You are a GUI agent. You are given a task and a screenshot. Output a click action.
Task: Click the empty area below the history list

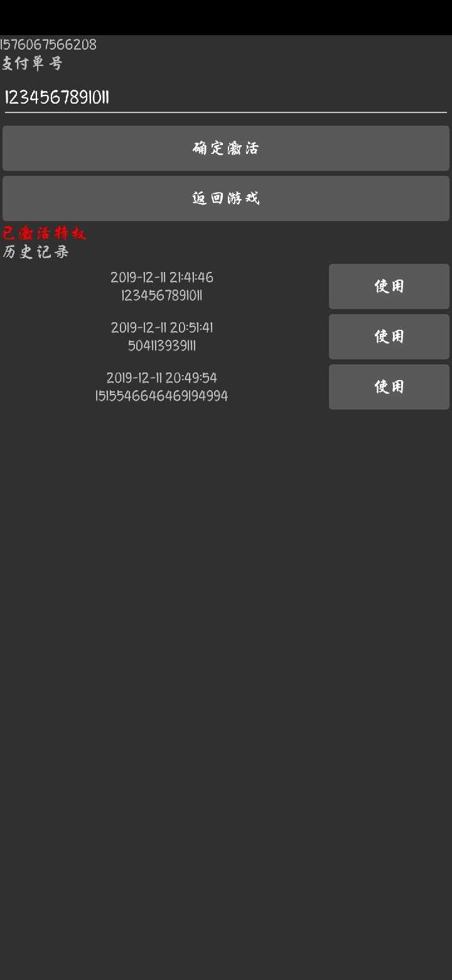[x=226, y=691]
